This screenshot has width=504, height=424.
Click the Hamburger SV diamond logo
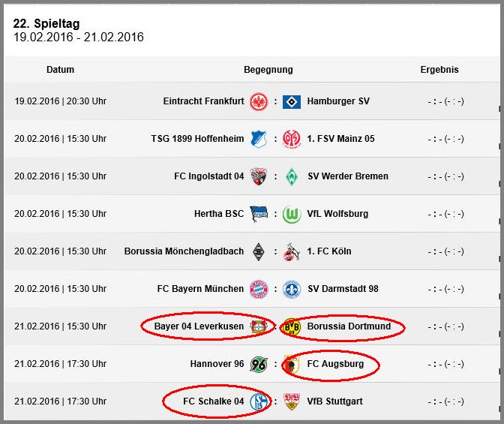click(x=292, y=101)
